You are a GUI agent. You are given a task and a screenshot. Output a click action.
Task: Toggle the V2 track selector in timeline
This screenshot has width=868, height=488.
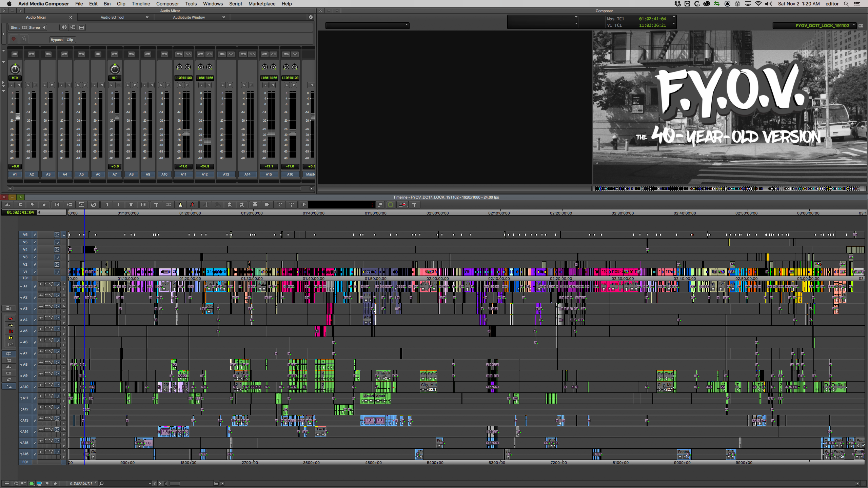pyautogui.click(x=25, y=264)
